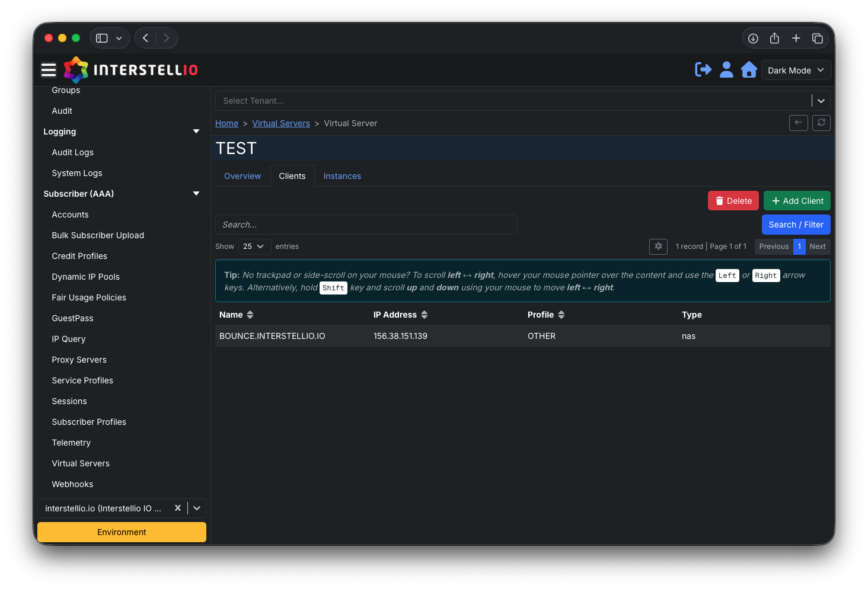Switch to the Overview tab

[x=242, y=176]
